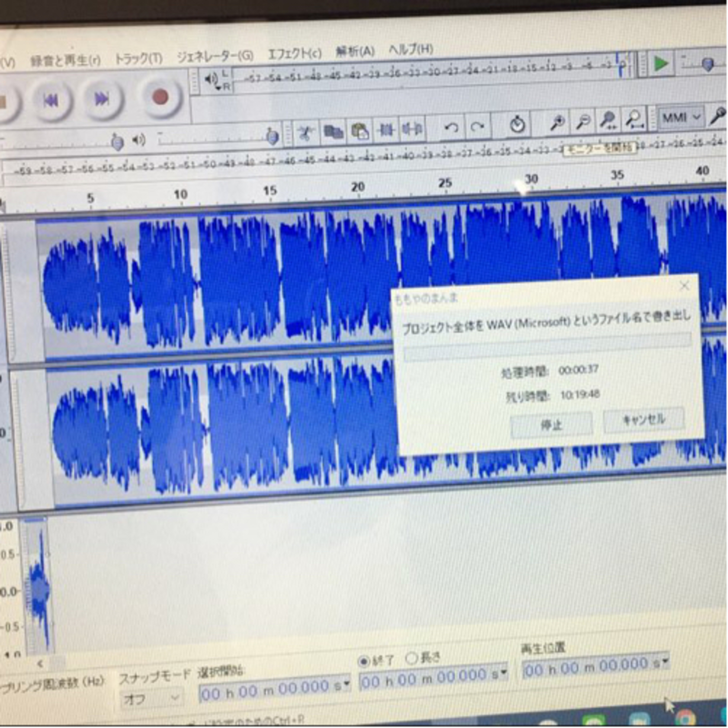Click the Zoom In magnifier icon
The height and width of the screenshot is (728, 728).
[557, 122]
